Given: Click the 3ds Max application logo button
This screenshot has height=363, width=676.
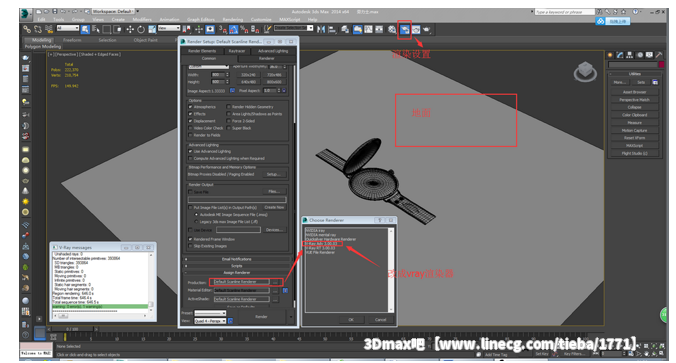Looking at the screenshot, I should click(25, 14).
